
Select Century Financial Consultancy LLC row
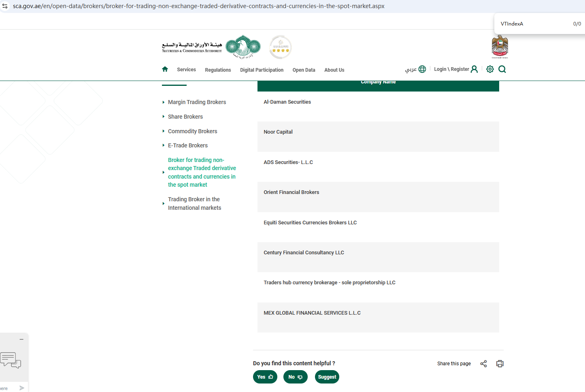[x=378, y=257]
